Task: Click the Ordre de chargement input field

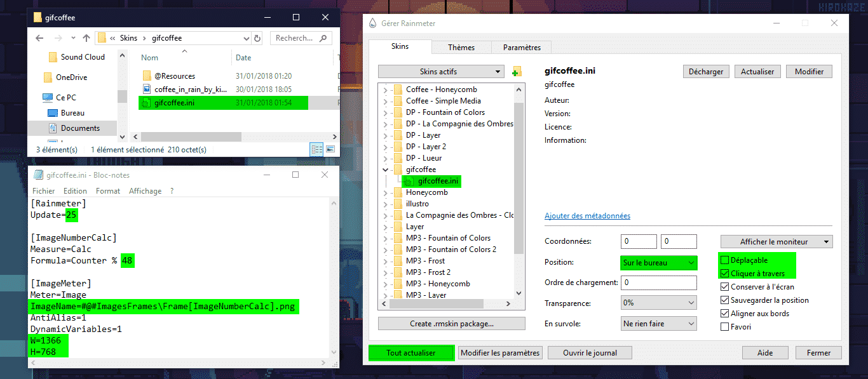Action: point(658,283)
